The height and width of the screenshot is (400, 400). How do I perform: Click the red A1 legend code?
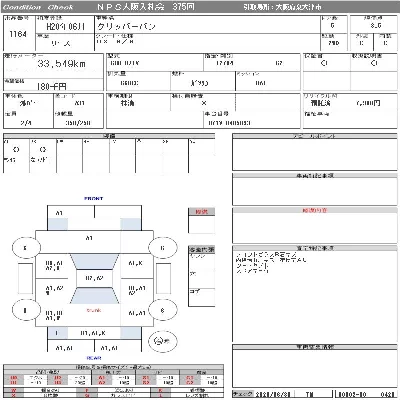pos(102,378)
